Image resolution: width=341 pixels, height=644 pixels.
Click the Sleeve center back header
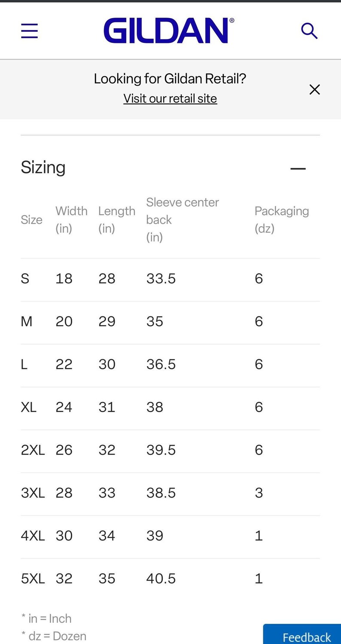coord(183,219)
